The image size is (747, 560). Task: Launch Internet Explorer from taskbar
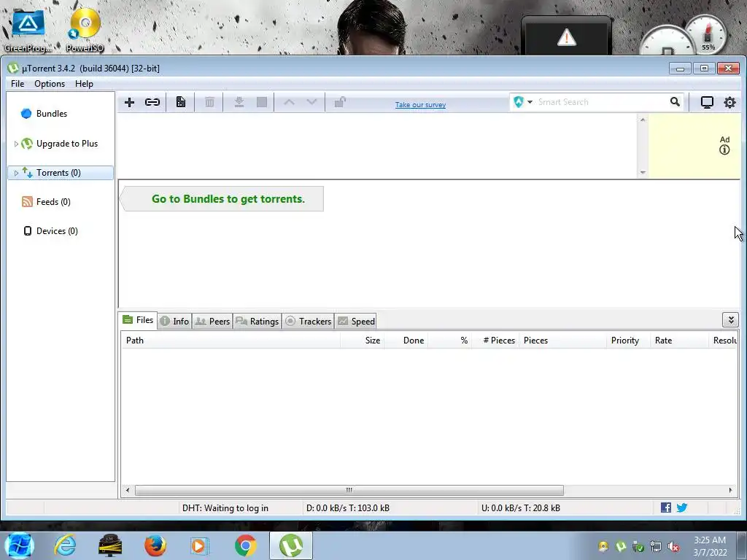65,545
